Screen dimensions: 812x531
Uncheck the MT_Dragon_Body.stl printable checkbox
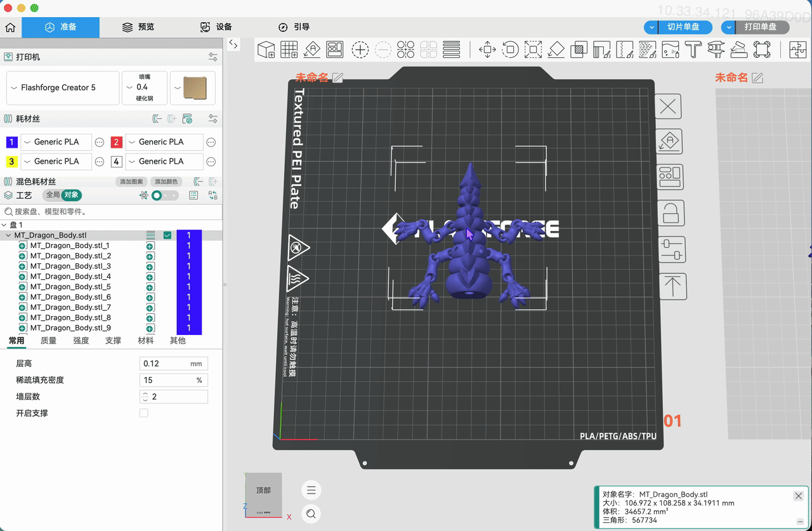pyautogui.click(x=167, y=235)
